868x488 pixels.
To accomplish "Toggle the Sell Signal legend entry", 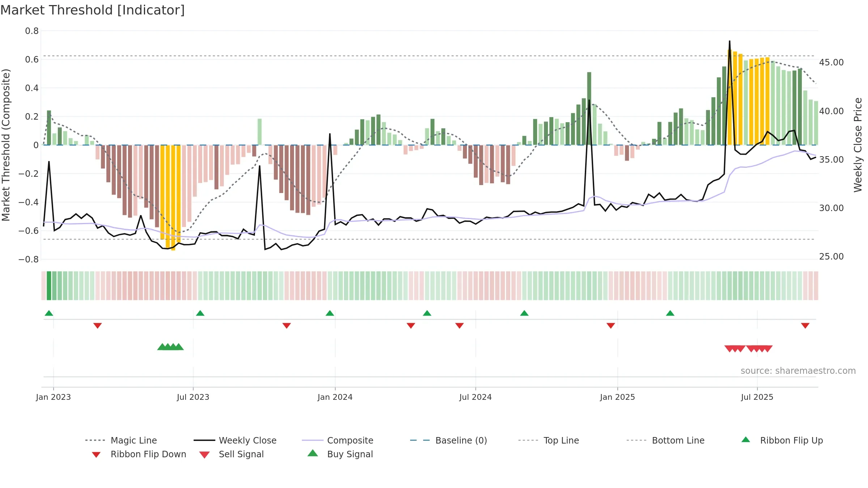I will click(x=231, y=454).
